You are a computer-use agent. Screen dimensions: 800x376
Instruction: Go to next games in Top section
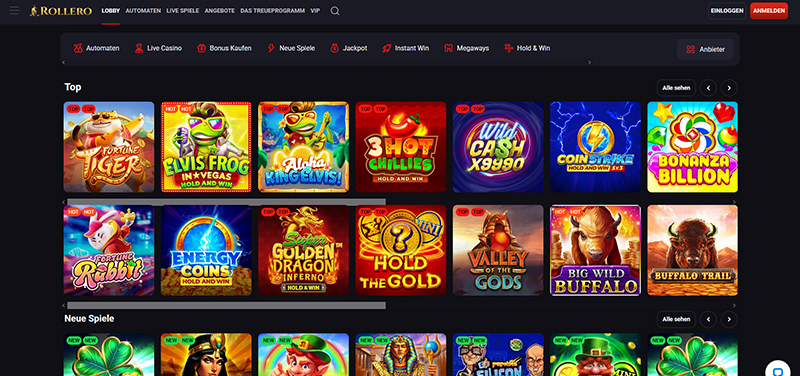tap(729, 88)
